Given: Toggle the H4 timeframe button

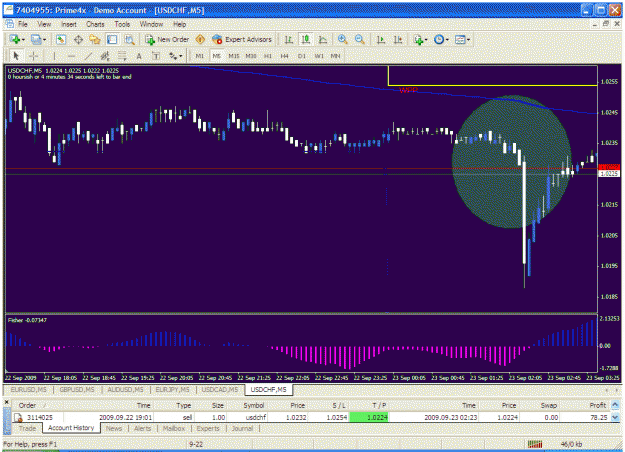Looking at the screenshot, I should click(x=284, y=56).
